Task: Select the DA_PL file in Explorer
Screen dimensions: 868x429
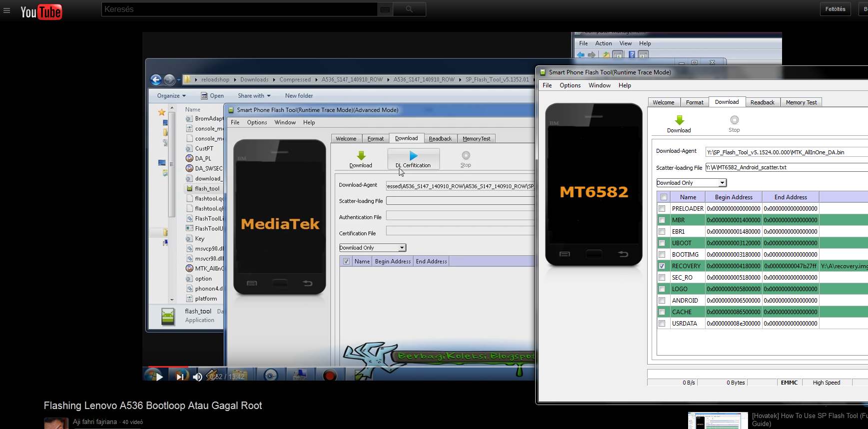Action: click(x=203, y=158)
